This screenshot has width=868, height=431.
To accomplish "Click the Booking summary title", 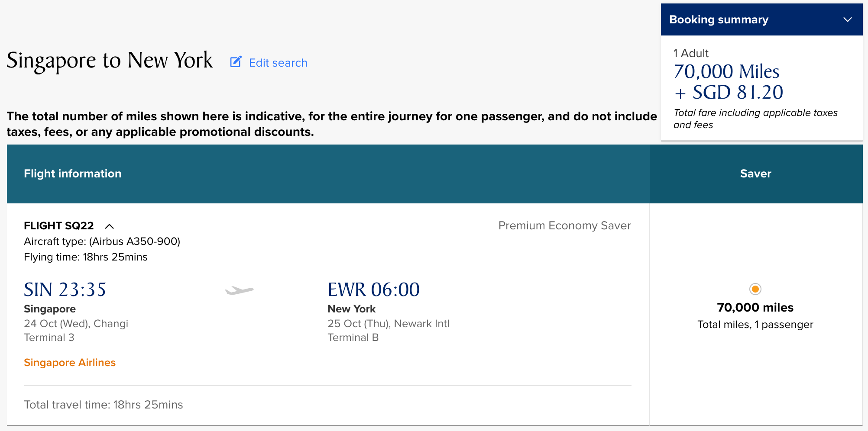I will (x=719, y=20).
